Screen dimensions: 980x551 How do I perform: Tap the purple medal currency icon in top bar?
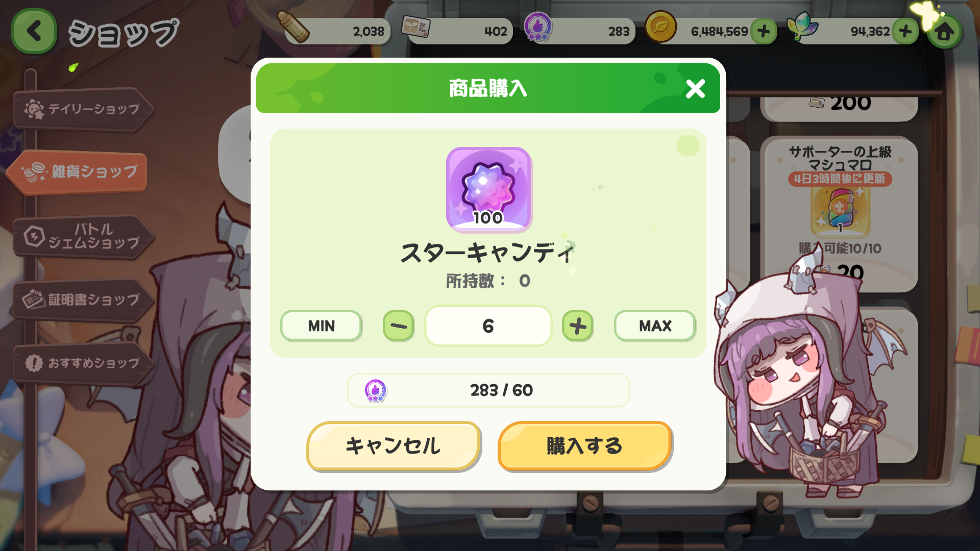(x=538, y=27)
